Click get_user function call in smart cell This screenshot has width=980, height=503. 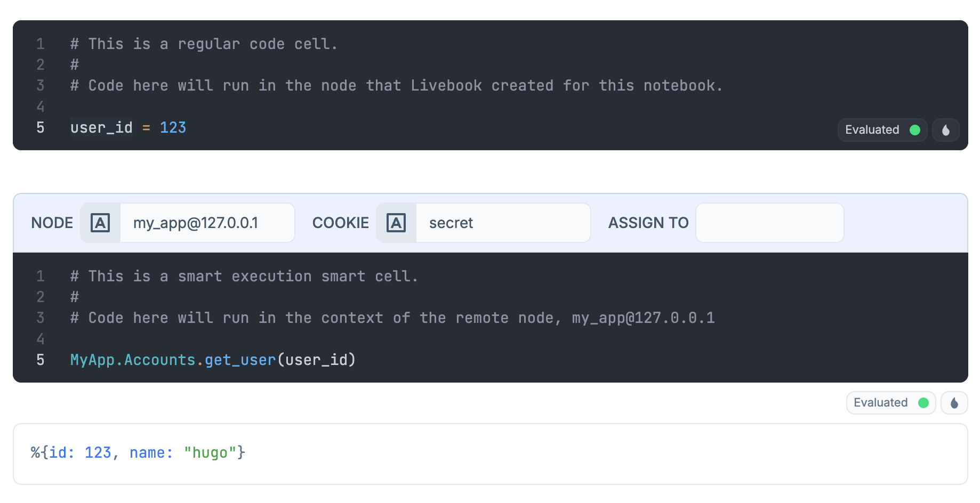pyautogui.click(x=240, y=360)
